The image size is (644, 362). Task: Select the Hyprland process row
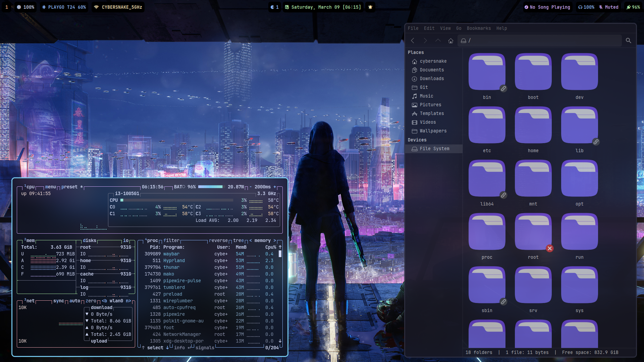click(x=209, y=260)
